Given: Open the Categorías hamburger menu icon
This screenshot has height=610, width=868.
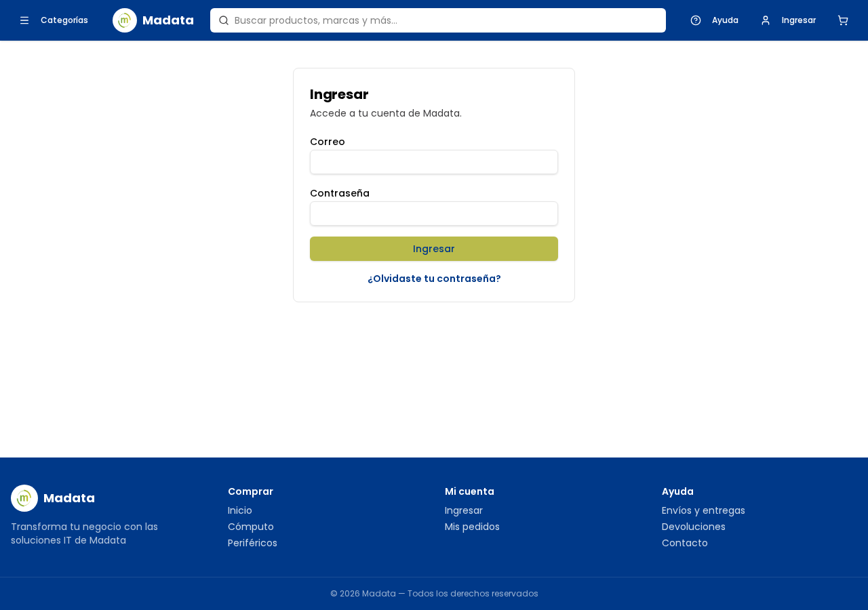Looking at the screenshot, I should [24, 20].
